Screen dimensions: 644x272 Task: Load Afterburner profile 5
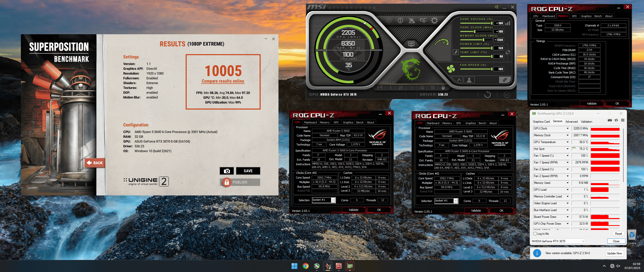(432, 88)
